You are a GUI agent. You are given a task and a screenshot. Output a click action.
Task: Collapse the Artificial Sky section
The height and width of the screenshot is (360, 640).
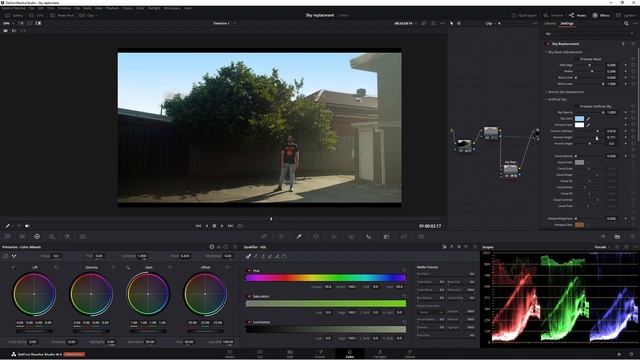click(x=546, y=99)
